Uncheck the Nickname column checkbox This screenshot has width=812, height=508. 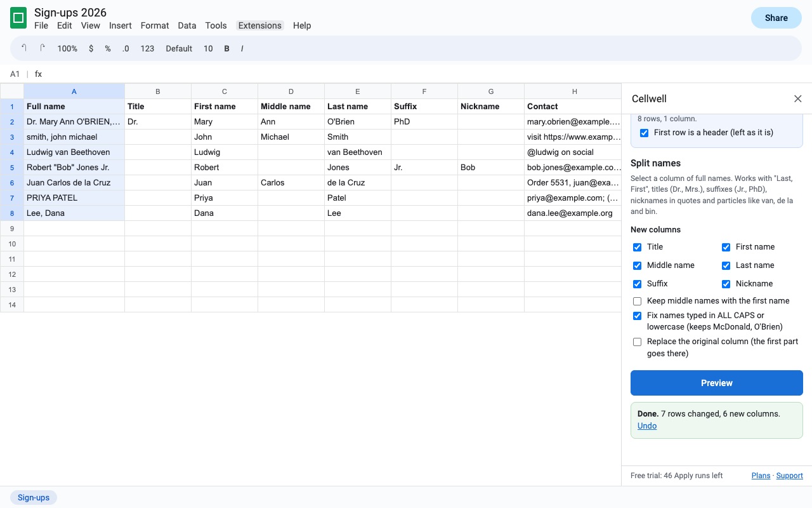coord(726,284)
